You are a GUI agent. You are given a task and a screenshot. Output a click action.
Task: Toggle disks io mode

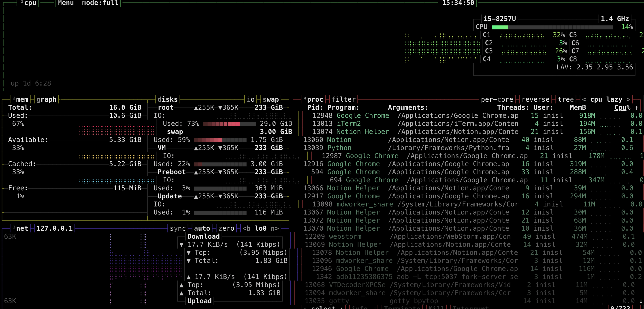click(x=250, y=100)
